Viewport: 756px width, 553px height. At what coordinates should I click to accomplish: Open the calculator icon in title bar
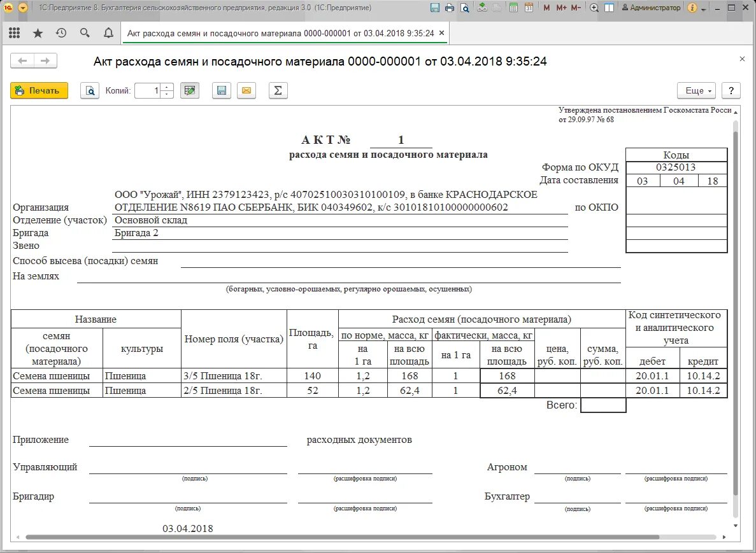click(x=514, y=8)
